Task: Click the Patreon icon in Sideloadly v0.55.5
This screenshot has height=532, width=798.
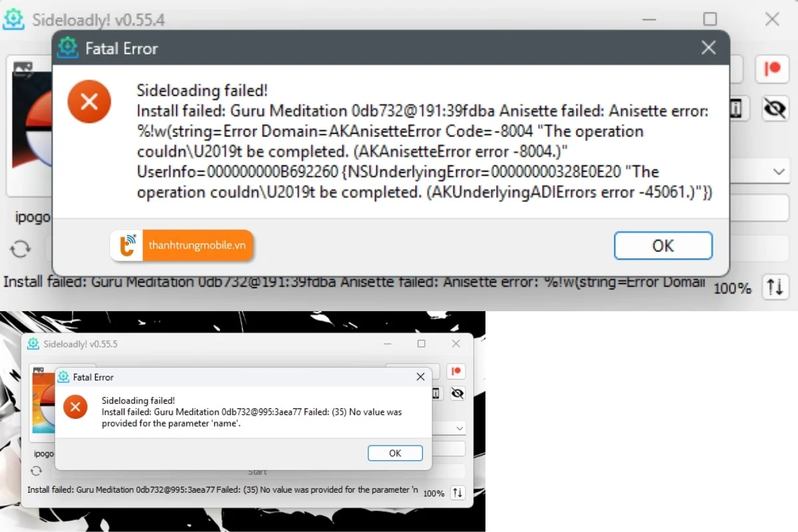Action: click(456, 371)
